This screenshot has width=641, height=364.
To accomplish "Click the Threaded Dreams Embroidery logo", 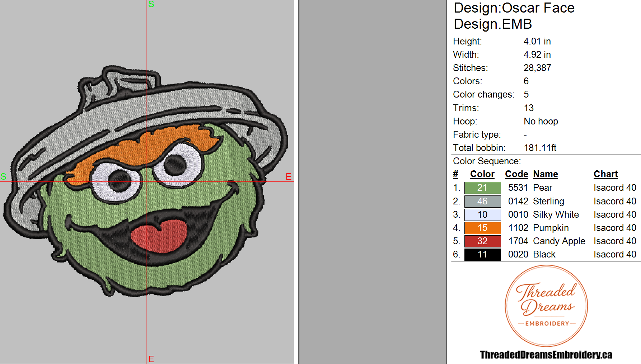I will [x=546, y=306].
